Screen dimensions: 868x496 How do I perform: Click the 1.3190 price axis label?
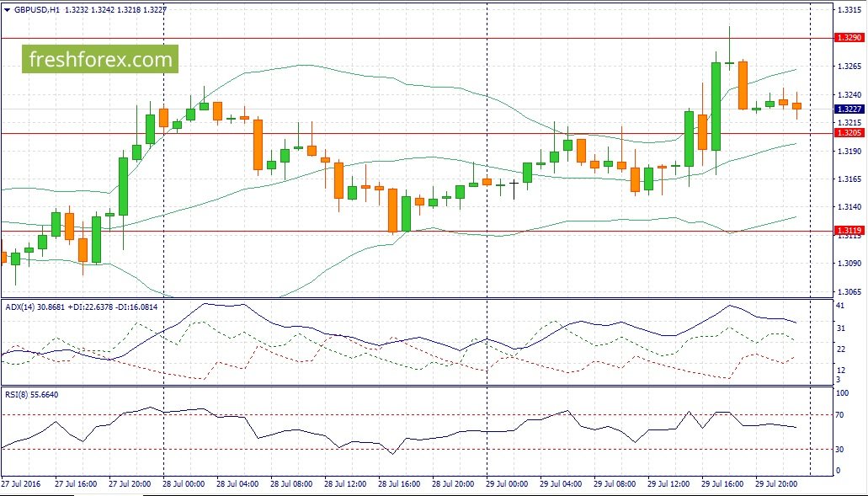tap(848, 151)
